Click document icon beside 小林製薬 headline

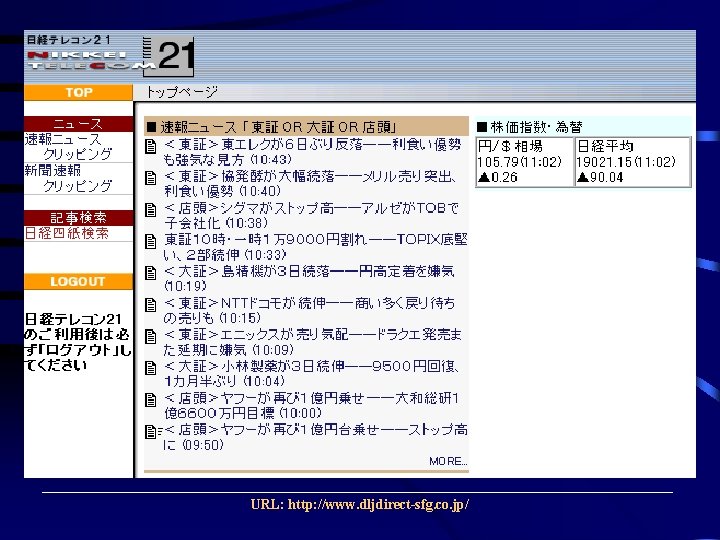151,368
